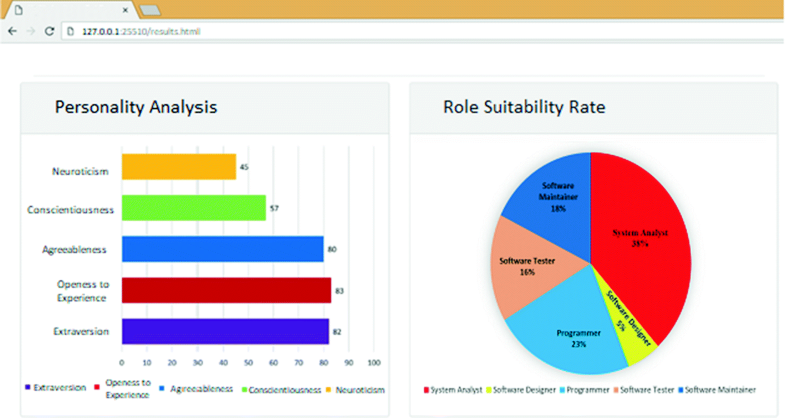785x418 pixels.
Task: Click the Conscientiousness axis label
Action: (71, 210)
